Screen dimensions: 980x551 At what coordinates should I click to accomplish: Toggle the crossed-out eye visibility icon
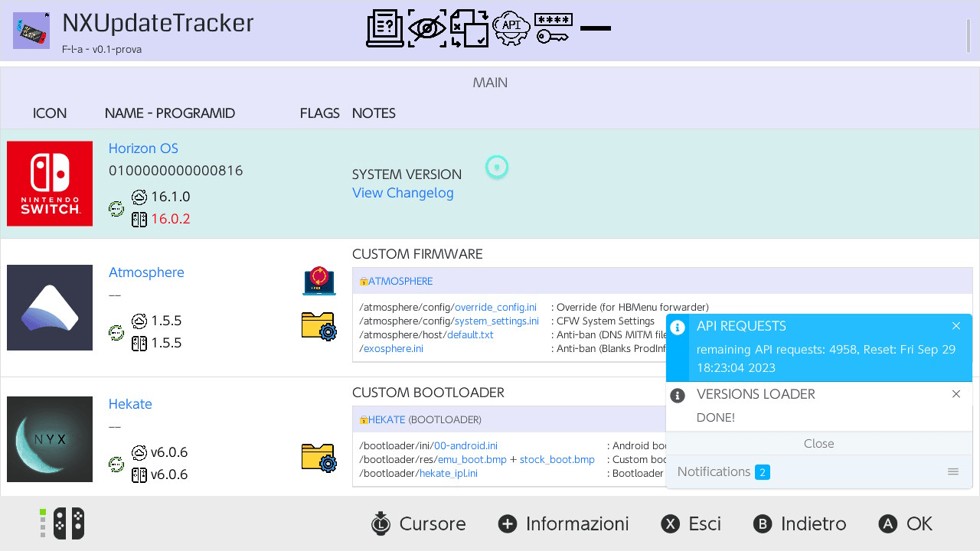[x=426, y=29]
